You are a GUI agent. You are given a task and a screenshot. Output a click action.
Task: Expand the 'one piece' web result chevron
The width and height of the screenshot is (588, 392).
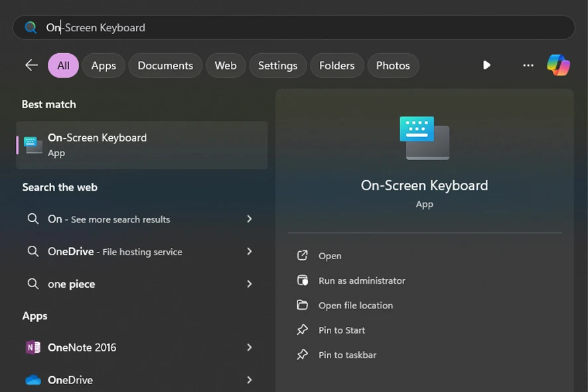coord(250,284)
